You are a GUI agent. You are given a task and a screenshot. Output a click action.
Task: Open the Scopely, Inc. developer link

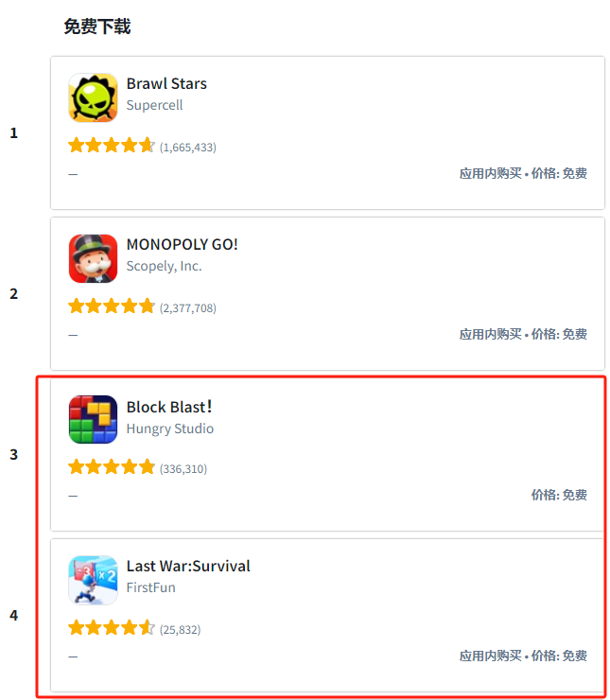165,266
